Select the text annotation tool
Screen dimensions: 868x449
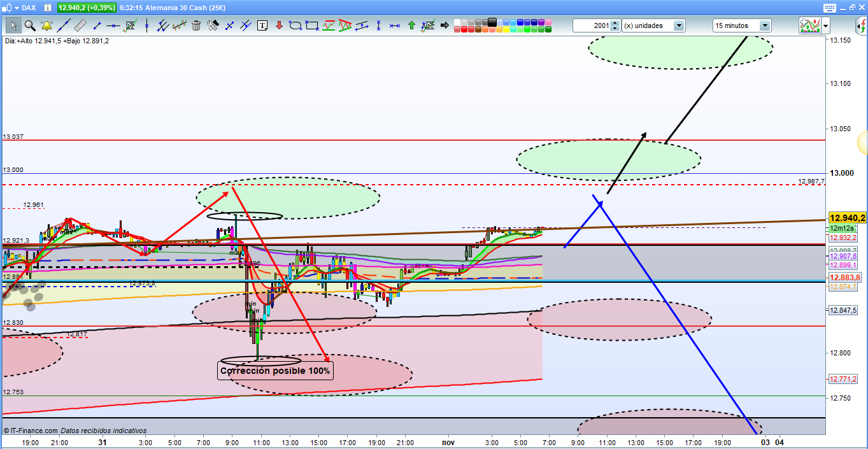262,25
